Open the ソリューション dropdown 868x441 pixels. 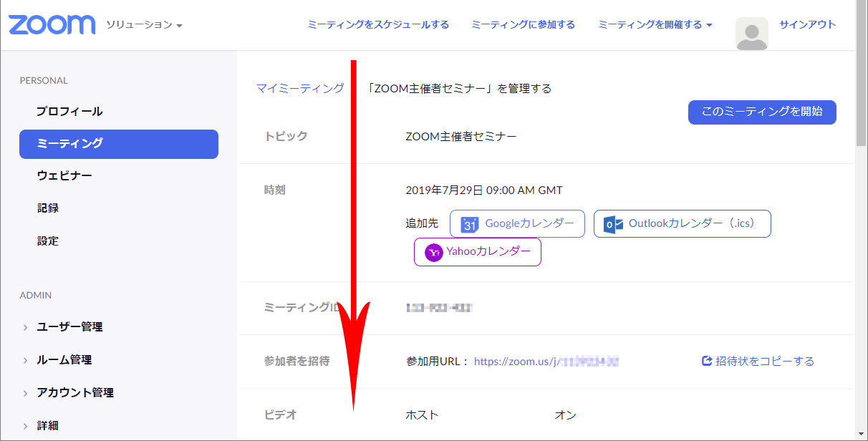144,25
